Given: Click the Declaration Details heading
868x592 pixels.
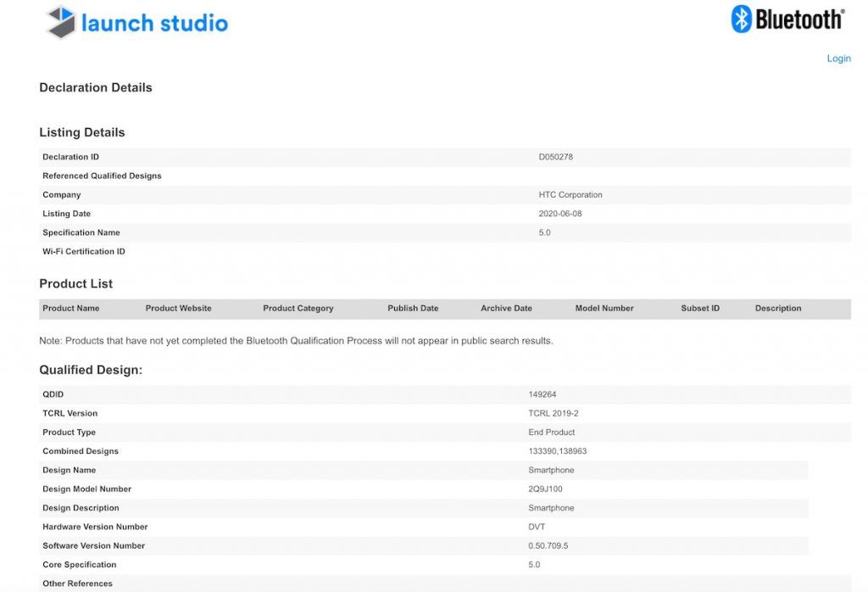Looking at the screenshot, I should tap(96, 87).
